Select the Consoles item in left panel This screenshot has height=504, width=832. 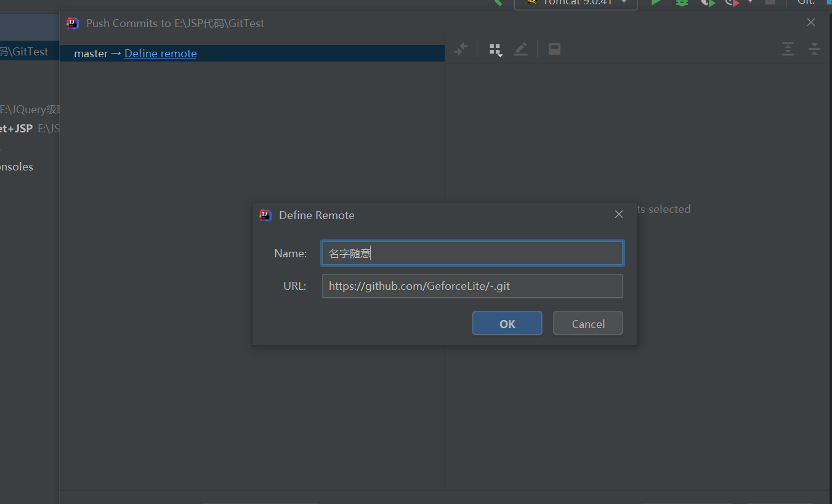(17, 167)
